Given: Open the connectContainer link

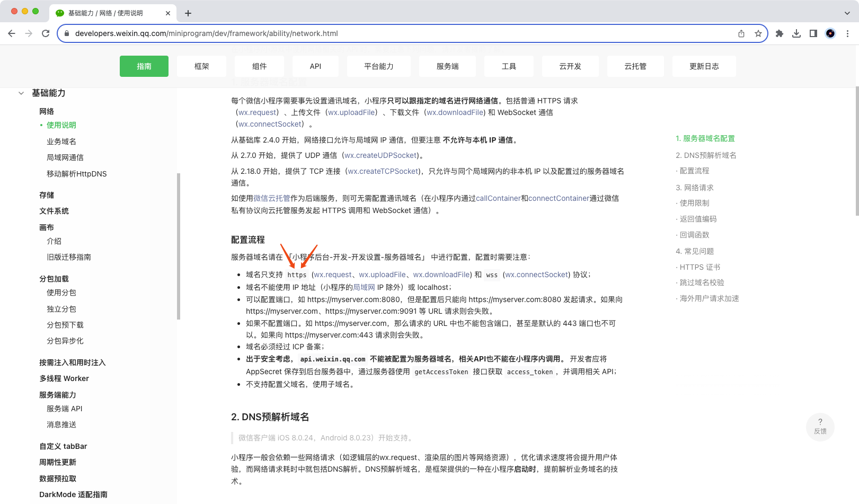Looking at the screenshot, I should pyautogui.click(x=559, y=198).
